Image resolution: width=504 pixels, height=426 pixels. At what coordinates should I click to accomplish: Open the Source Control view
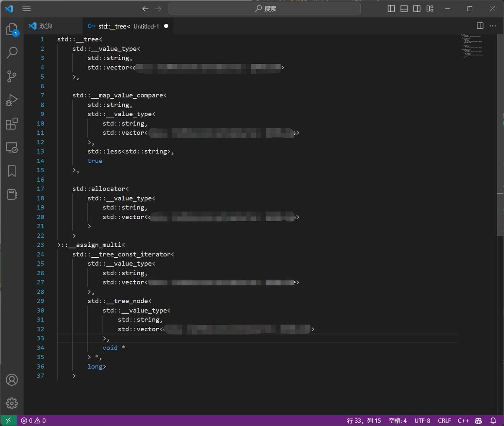coord(12,76)
